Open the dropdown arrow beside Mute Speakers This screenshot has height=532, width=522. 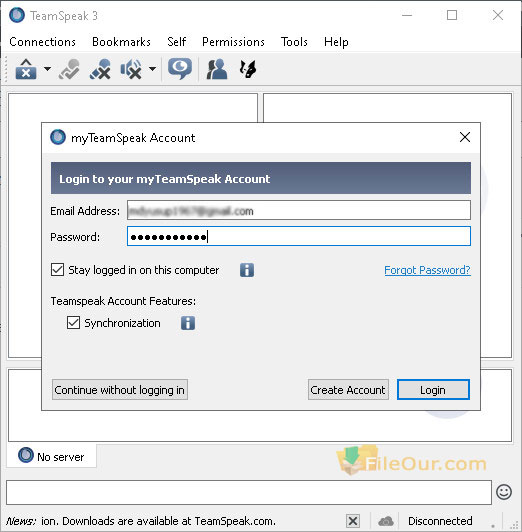153,69
